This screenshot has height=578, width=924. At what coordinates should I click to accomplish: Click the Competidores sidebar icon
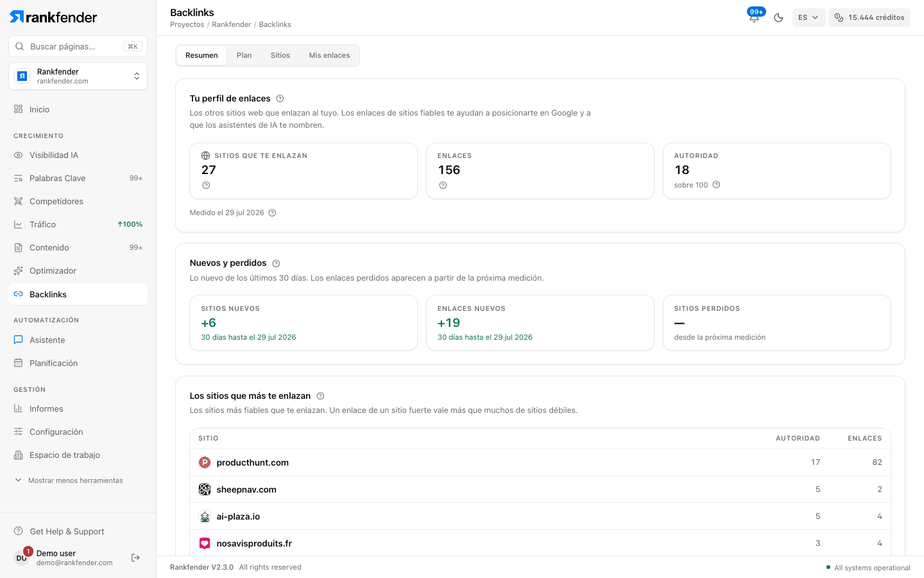19,201
